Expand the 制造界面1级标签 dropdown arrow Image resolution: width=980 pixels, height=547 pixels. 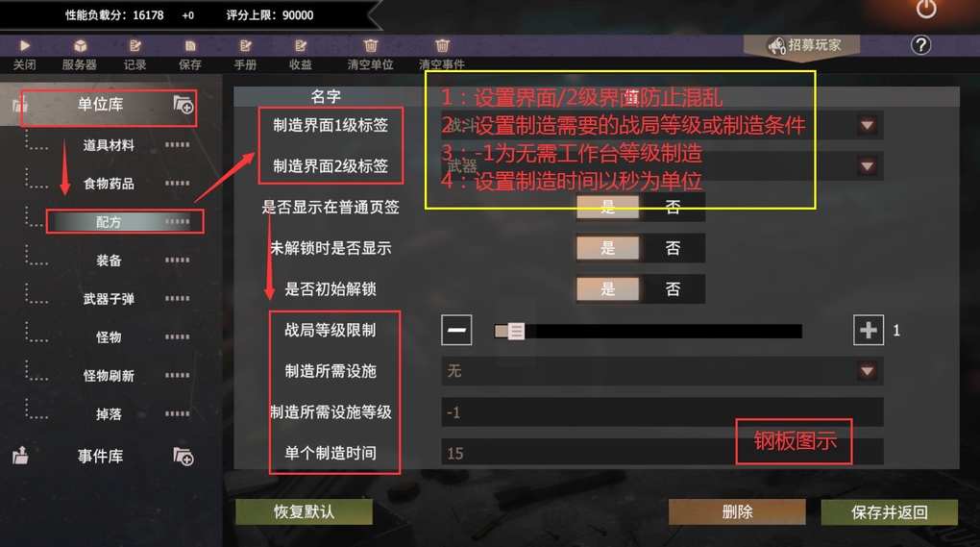(x=867, y=125)
